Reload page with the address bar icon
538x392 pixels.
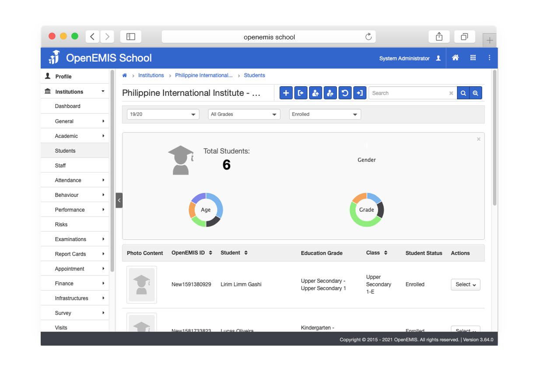[x=369, y=37]
